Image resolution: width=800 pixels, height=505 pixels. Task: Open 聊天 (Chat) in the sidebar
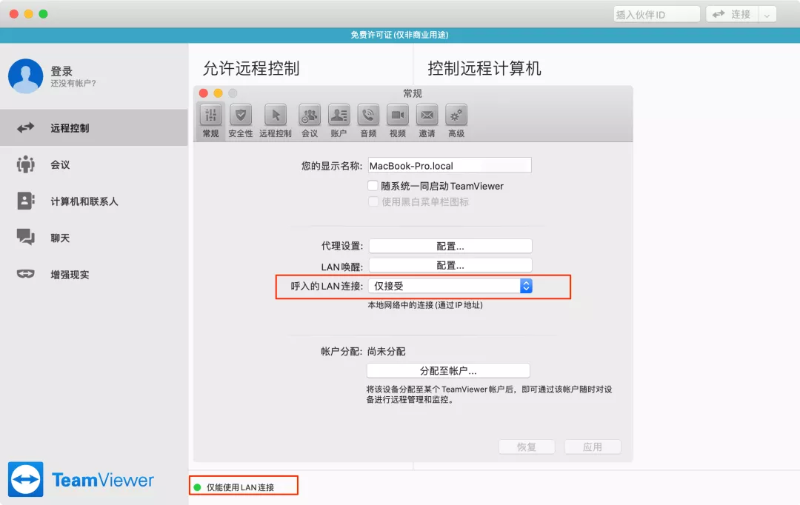[x=94, y=238]
